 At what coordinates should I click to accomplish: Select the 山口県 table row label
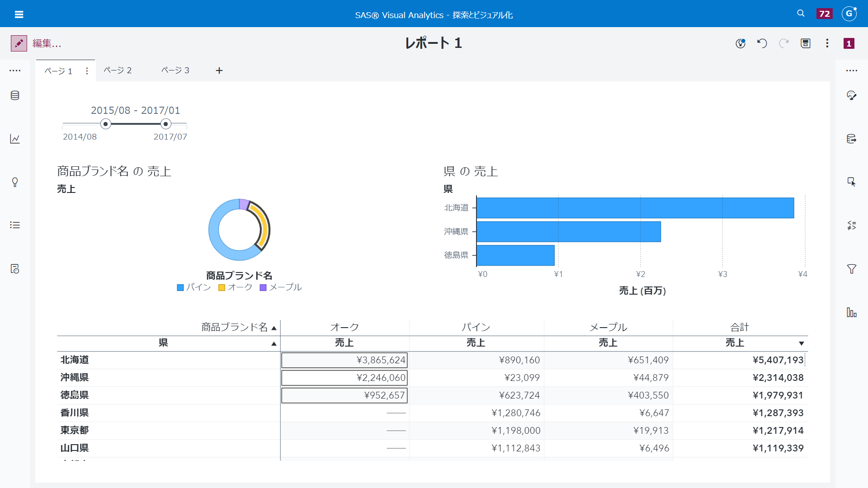coord(75,448)
